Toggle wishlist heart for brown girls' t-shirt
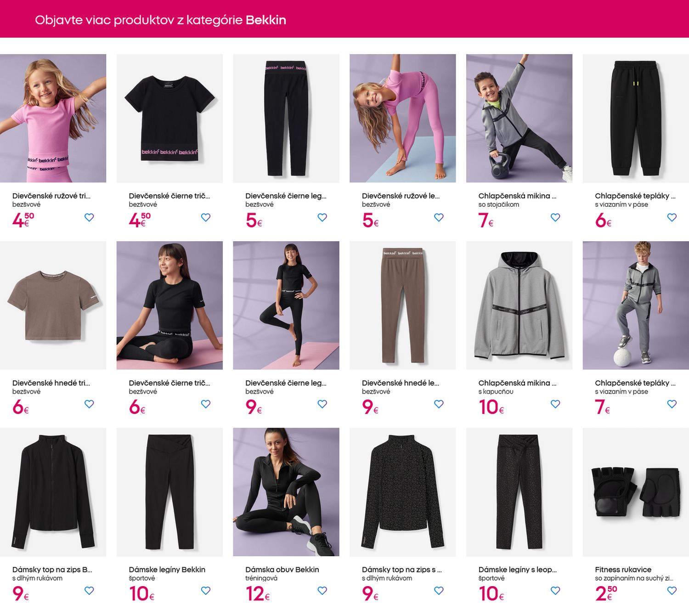689x616 pixels. [89, 404]
